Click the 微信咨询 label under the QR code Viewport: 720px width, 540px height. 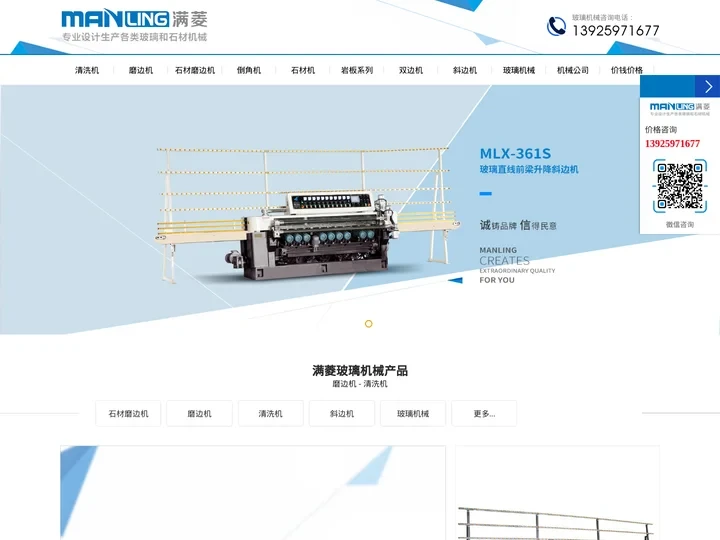click(x=680, y=225)
